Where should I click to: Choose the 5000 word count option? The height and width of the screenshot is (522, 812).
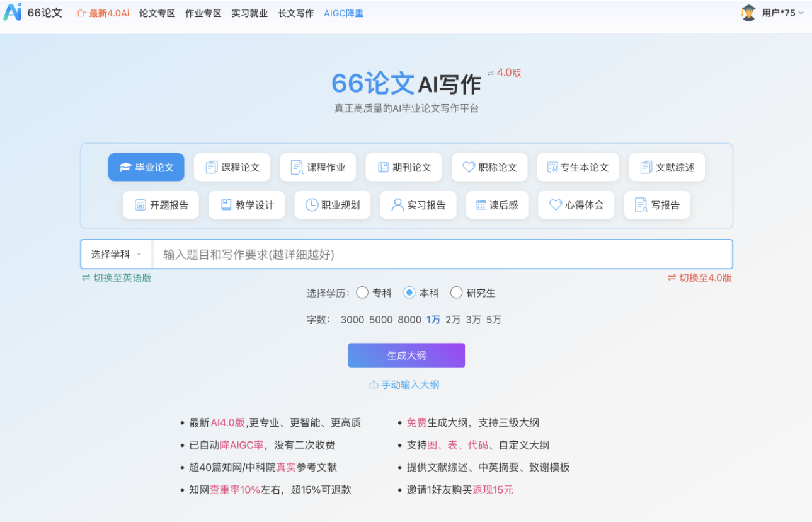click(x=381, y=320)
